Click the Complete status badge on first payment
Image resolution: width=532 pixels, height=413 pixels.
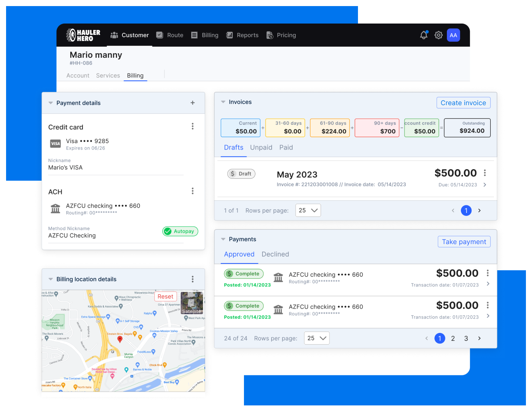[x=244, y=273]
